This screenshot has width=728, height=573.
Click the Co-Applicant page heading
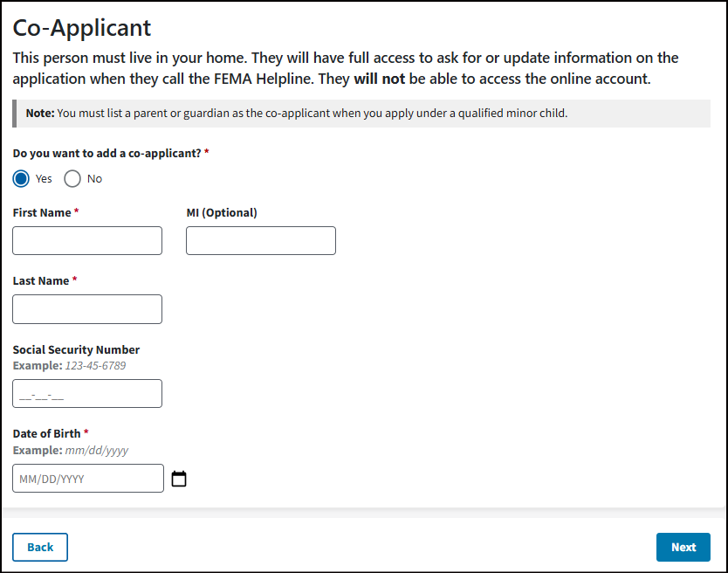tap(82, 27)
